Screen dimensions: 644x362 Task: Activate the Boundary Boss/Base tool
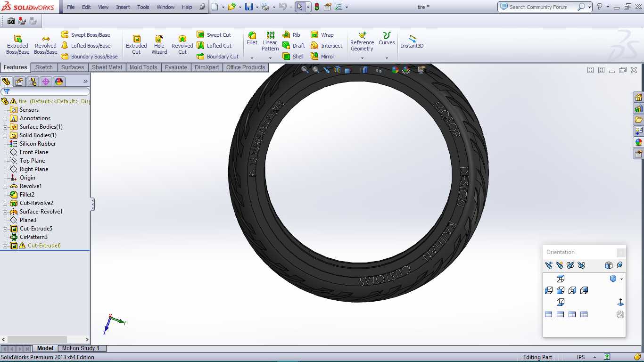89,57
